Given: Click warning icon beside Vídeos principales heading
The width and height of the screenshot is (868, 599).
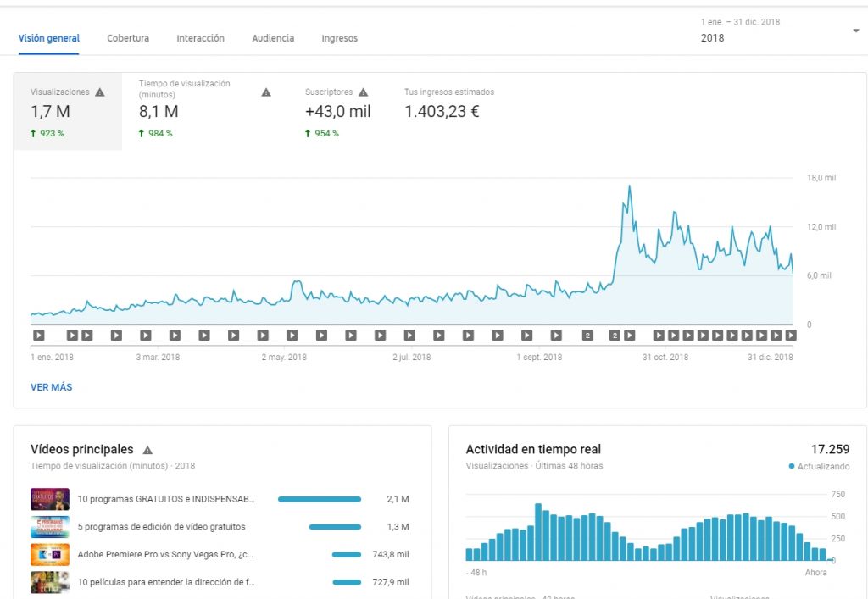Looking at the screenshot, I should [147, 450].
